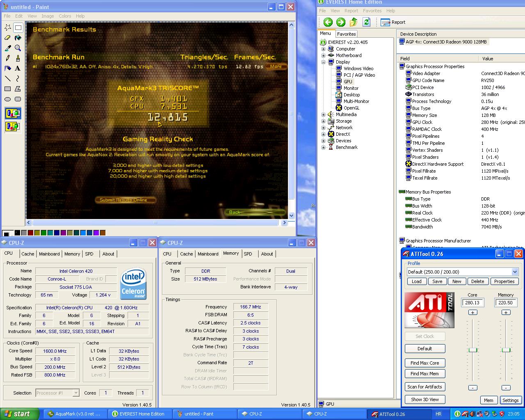
Task: Switch to SPD tab in right CPU-Z window
Action: (x=248, y=254)
